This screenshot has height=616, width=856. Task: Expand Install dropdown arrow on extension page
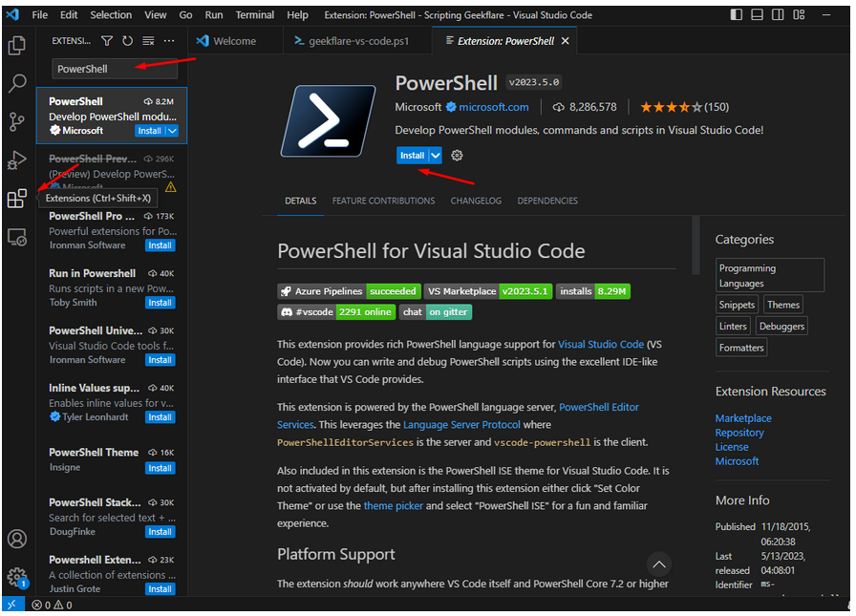click(x=435, y=156)
